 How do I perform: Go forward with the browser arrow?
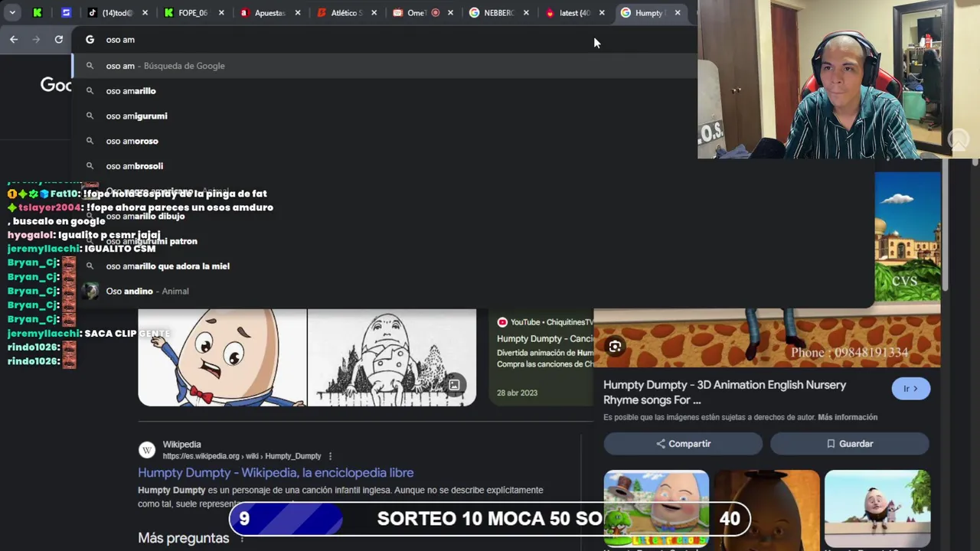tap(36, 39)
